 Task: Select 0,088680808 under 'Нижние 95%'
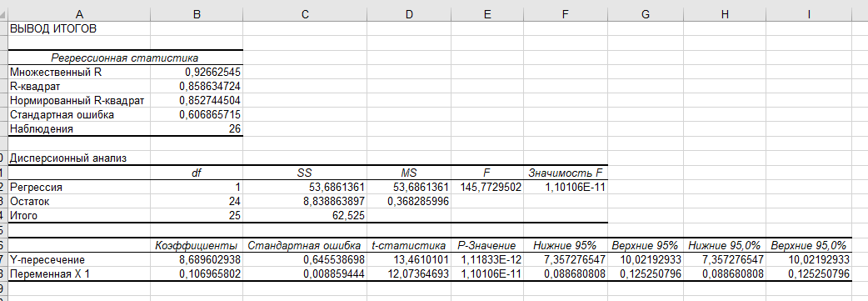point(565,273)
